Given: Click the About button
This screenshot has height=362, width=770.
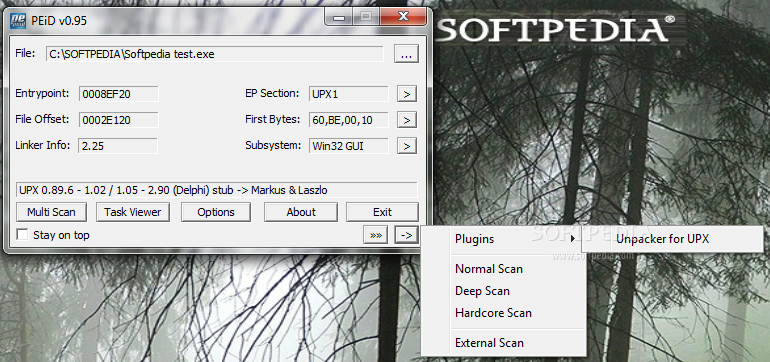Looking at the screenshot, I should (301, 212).
